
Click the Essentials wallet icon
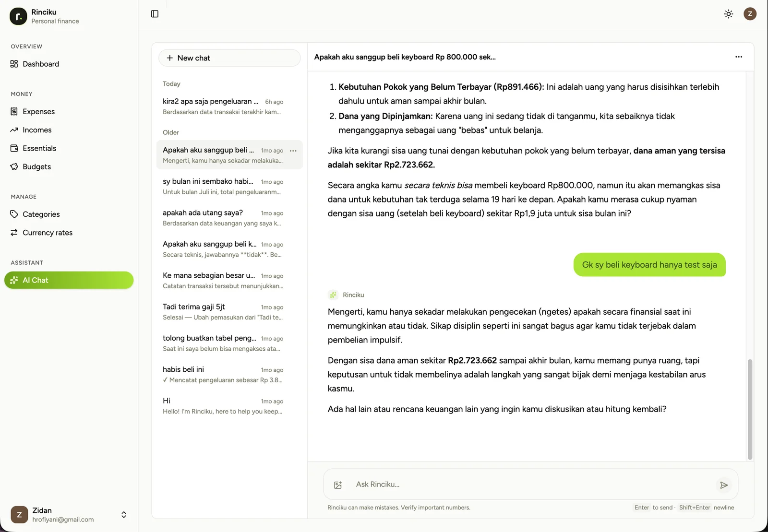[14, 148]
